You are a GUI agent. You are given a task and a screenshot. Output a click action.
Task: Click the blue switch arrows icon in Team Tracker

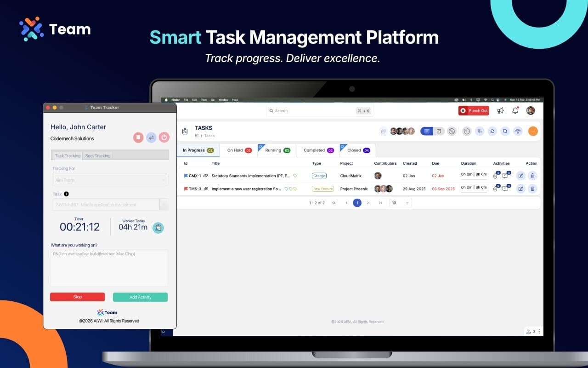[151, 137]
